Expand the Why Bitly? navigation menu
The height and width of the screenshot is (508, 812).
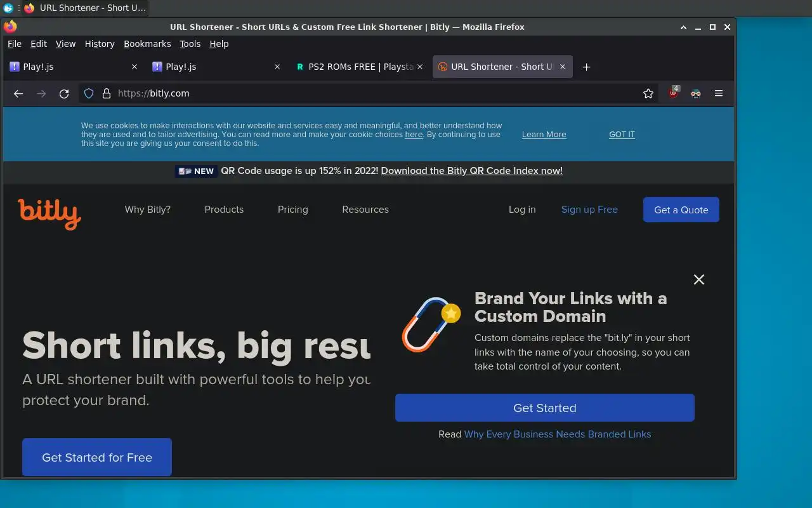(148, 210)
